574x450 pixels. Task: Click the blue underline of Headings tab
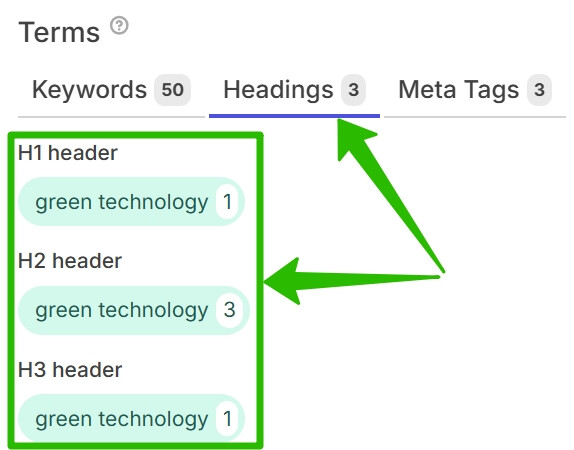[x=294, y=116]
